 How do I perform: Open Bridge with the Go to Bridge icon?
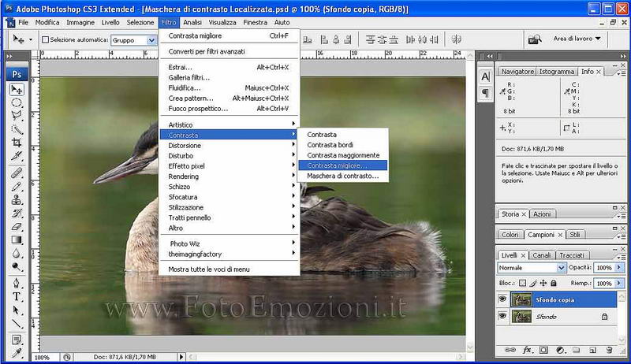click(535, 39)
